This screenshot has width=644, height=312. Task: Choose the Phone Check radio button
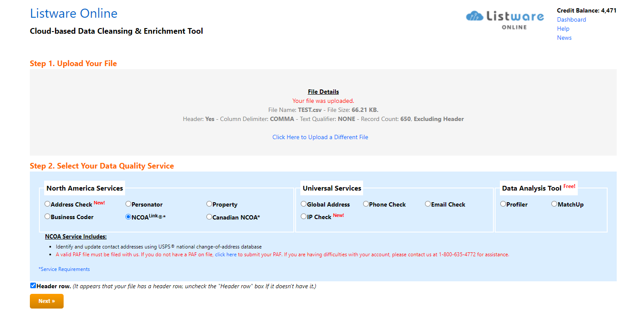(366, 204)
